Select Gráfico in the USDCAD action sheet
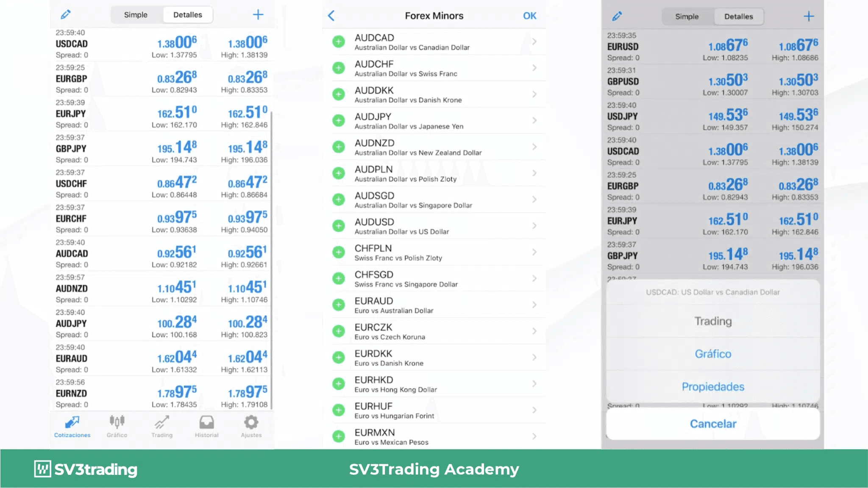868x488 pixels. click(x=713, y=354)
